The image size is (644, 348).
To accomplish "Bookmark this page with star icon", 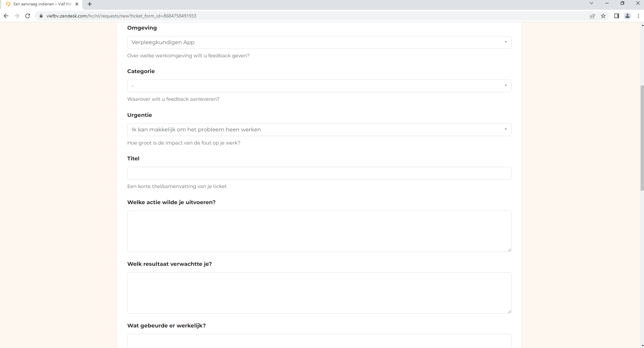I will click(603, 16).
